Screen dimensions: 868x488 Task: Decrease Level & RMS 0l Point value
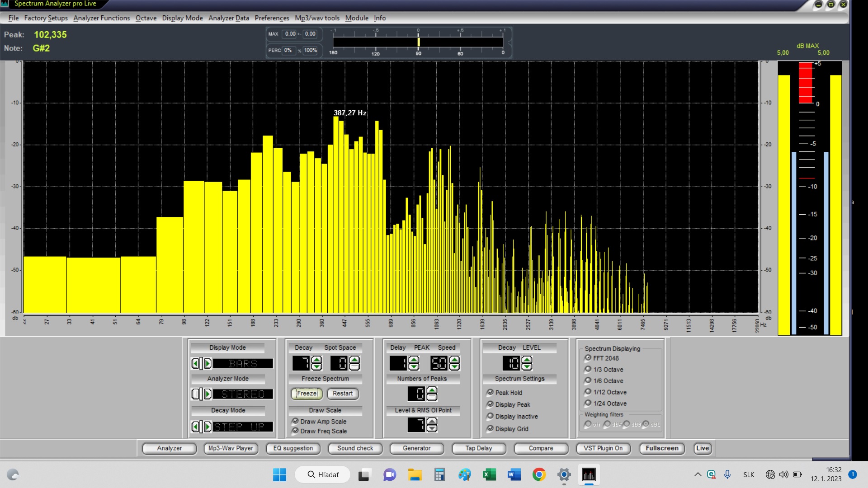point(432,428)
